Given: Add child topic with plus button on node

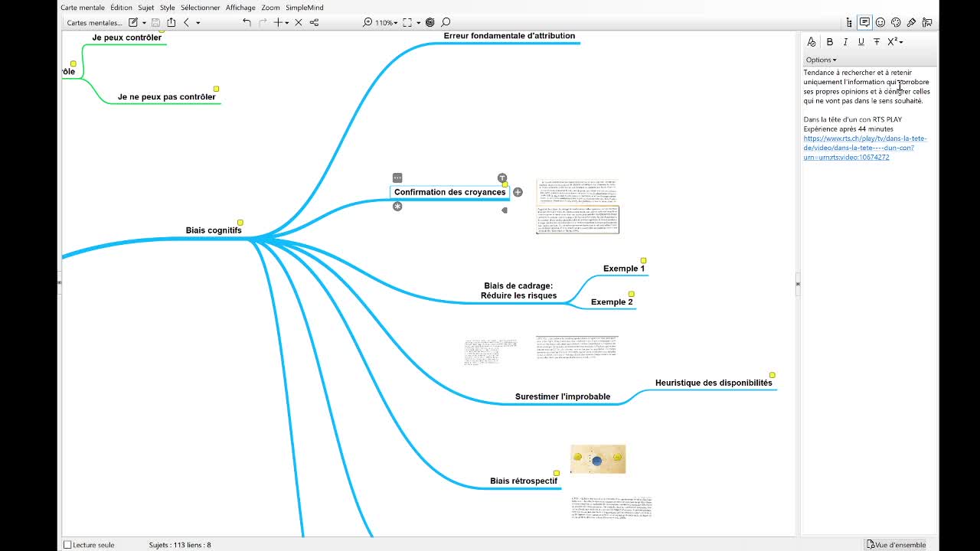Looking at the screenshot, I should (x=518, y=192).
